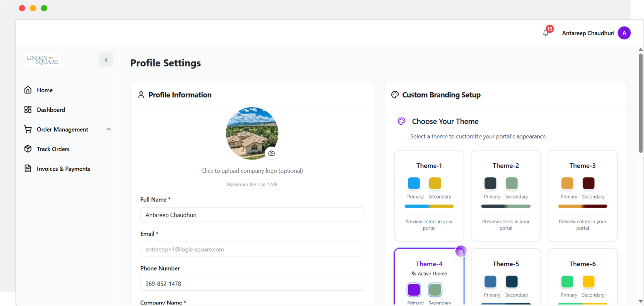Click the page vertical scrollbar thumb
The width and height of the screenshot is (644, 306).
click(x=641, y=103)
